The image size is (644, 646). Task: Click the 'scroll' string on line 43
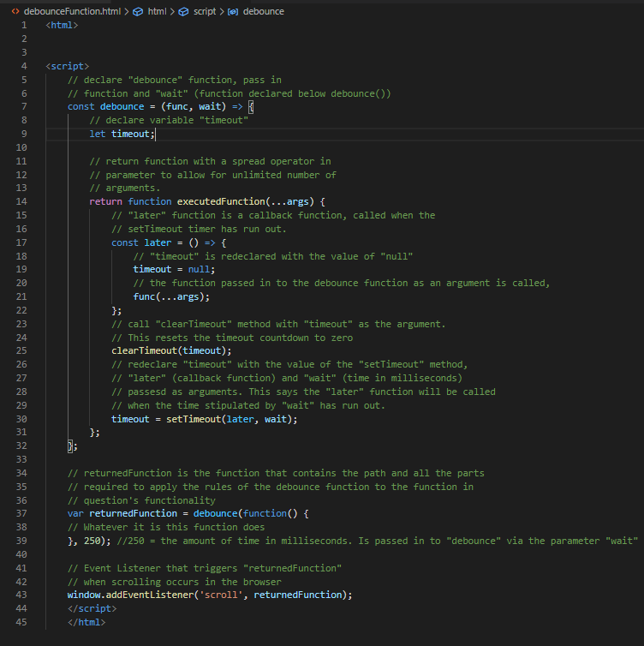pos(221,595)
